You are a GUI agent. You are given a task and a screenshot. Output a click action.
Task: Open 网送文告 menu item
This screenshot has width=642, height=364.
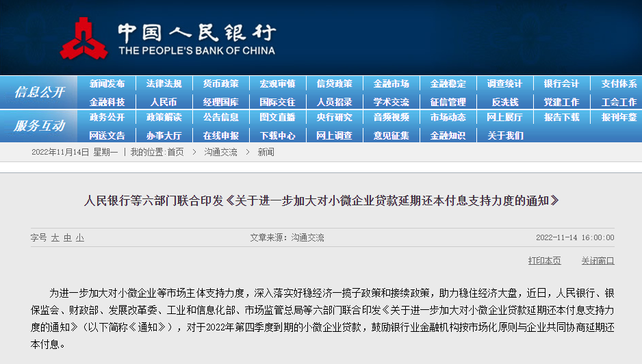point(107,135)
